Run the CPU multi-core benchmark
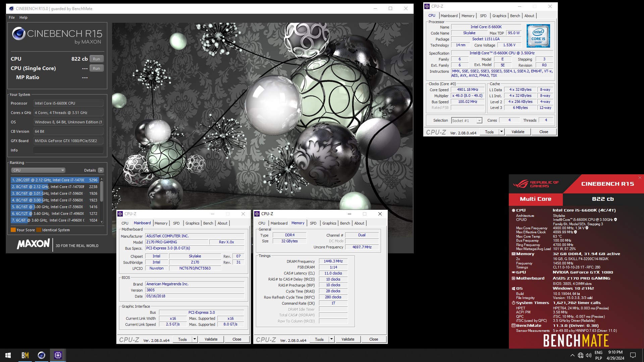 point(96,59)
